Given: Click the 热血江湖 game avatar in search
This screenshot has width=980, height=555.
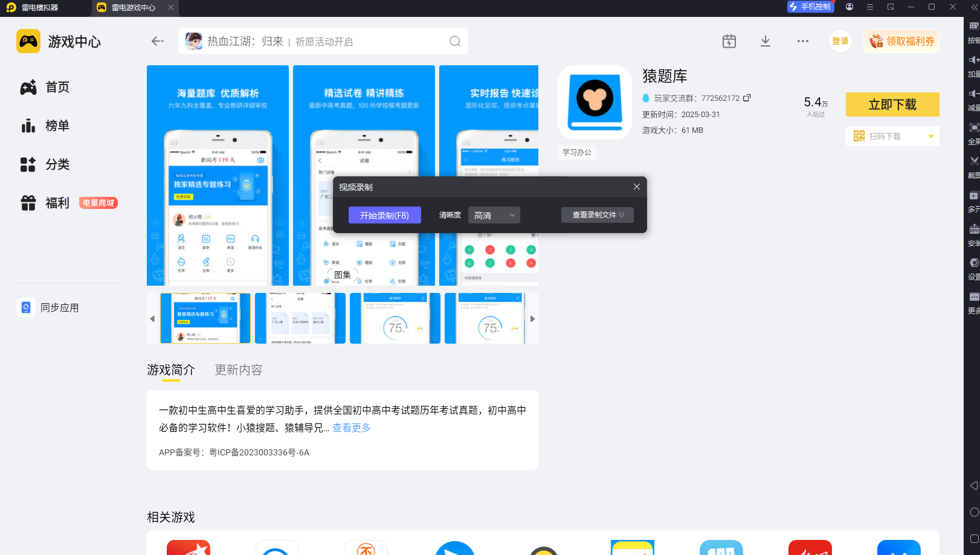Looking at the screenshot, I should click(194, 41).
